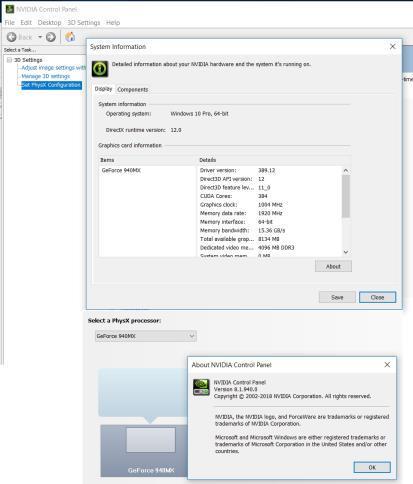Switch to the Display tab
Screen dimensions: 413x484
[103, 89]
